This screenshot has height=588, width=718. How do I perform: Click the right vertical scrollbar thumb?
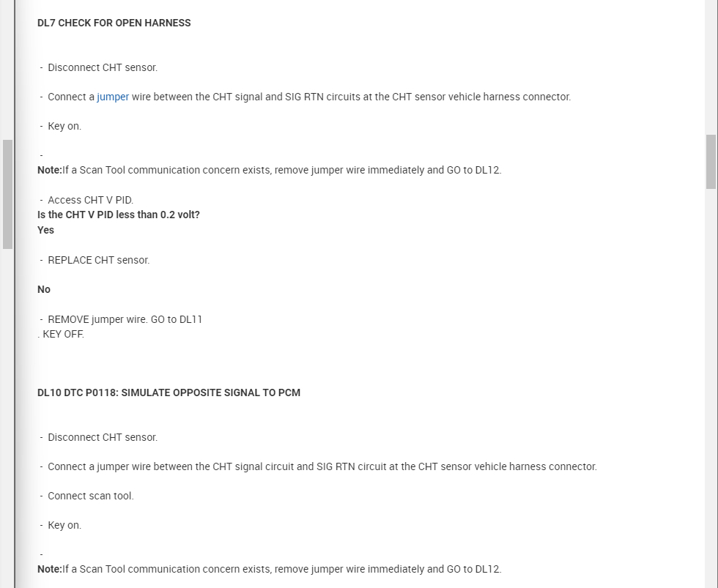coord(711,161)
